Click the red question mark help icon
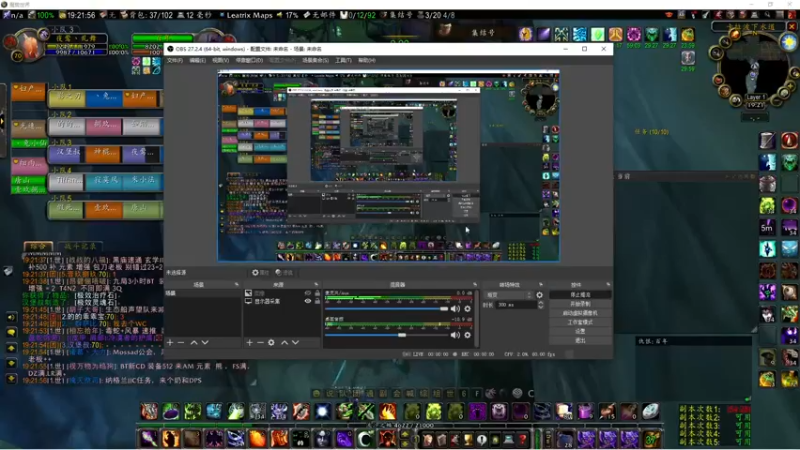800x450 pixels. point(522,439)
